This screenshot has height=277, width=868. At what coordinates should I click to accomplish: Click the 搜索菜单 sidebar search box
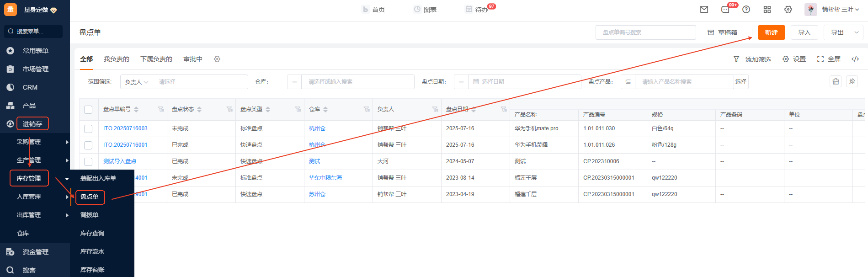click(33, 32)
